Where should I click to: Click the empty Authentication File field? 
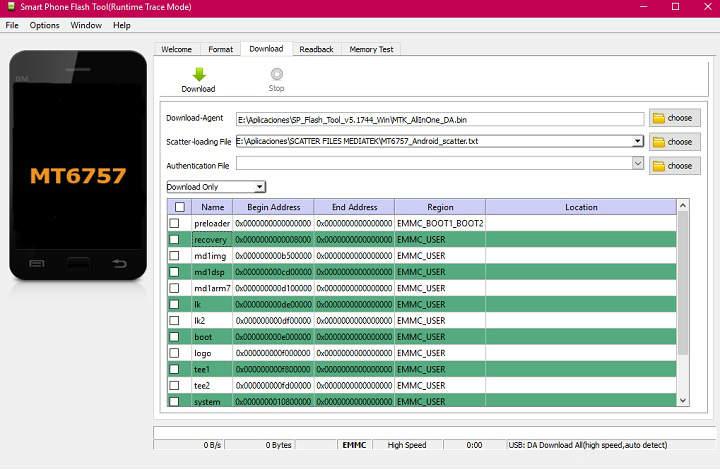[x=434, y=163]
